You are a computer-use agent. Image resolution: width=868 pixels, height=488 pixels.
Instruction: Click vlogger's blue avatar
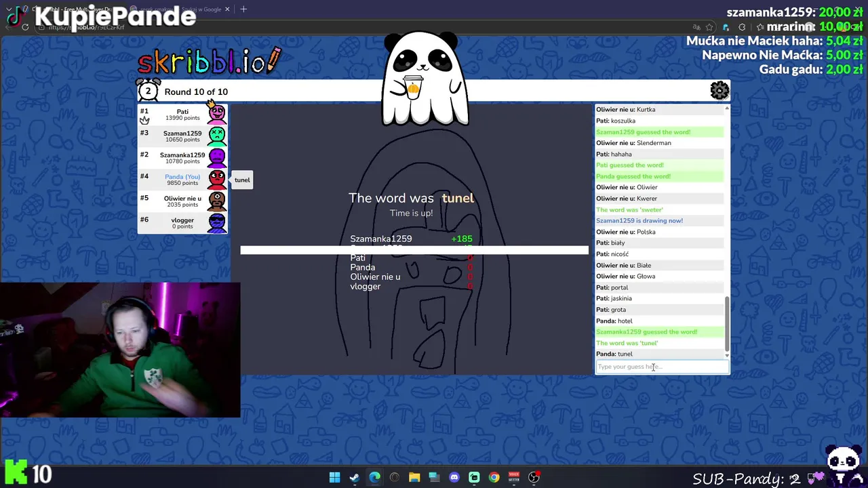point(217,222)
